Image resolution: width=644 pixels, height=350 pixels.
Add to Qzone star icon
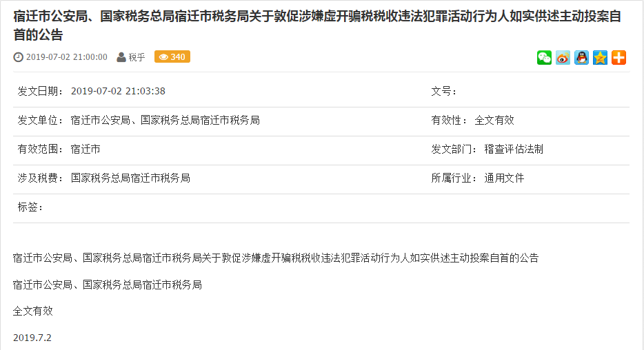click(600, 57)
